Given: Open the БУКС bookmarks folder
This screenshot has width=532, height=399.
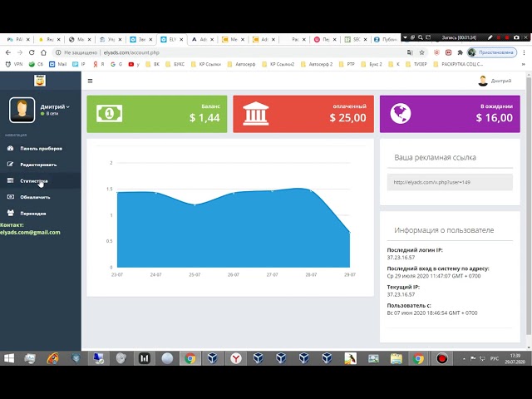Looking at the screenshot, I should 175,64.
